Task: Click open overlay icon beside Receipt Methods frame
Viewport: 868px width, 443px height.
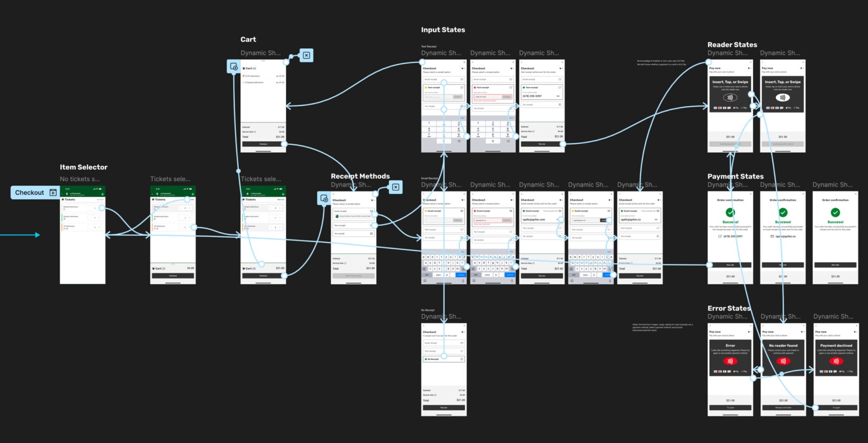Action: [324, 198]
